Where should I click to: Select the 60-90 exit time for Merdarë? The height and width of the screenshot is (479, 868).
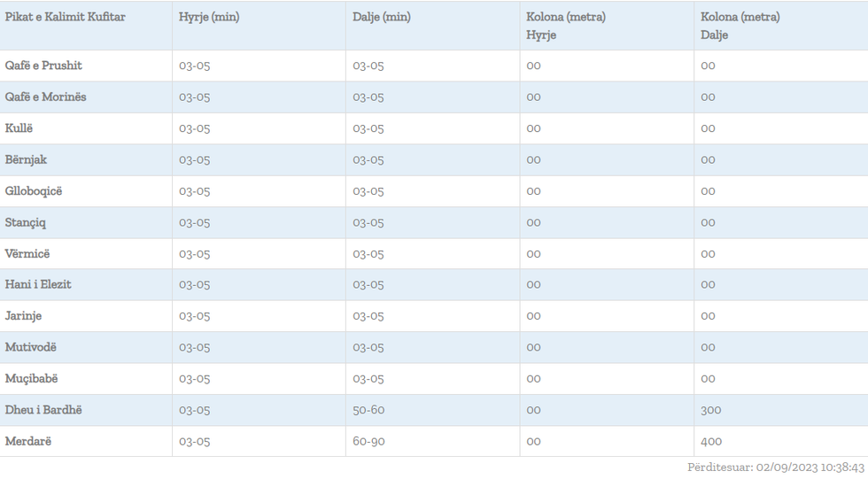(368, 441)
